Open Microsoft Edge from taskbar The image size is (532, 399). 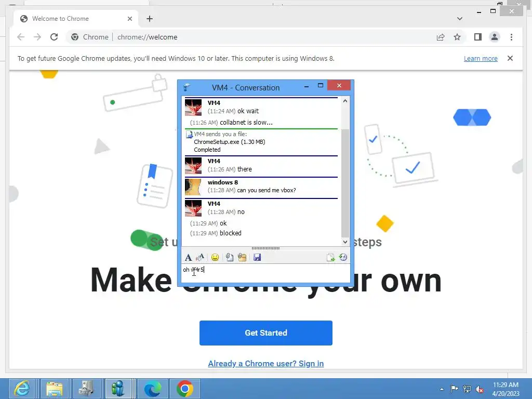[153, 389]
